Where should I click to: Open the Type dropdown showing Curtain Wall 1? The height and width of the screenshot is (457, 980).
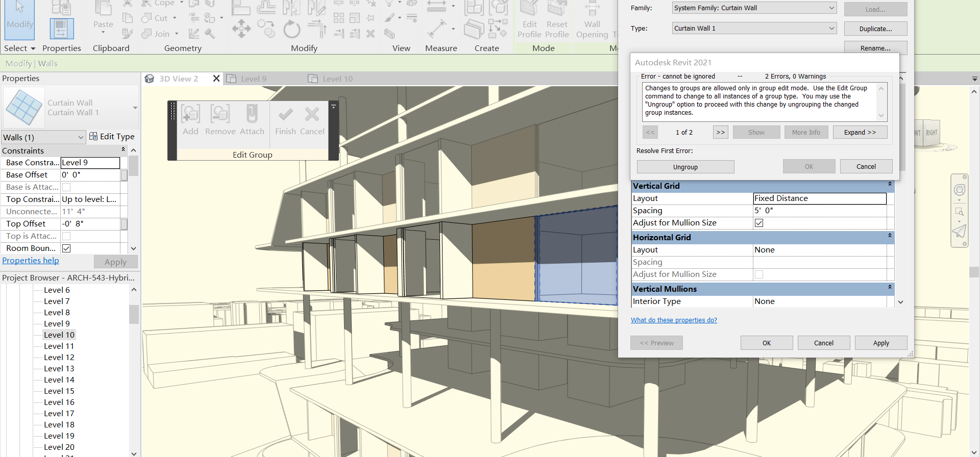click(754, 28)
